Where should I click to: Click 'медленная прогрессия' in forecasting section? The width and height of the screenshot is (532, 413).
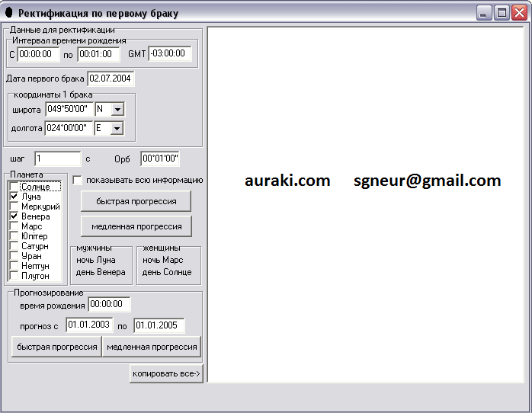(x=152, y=347)
